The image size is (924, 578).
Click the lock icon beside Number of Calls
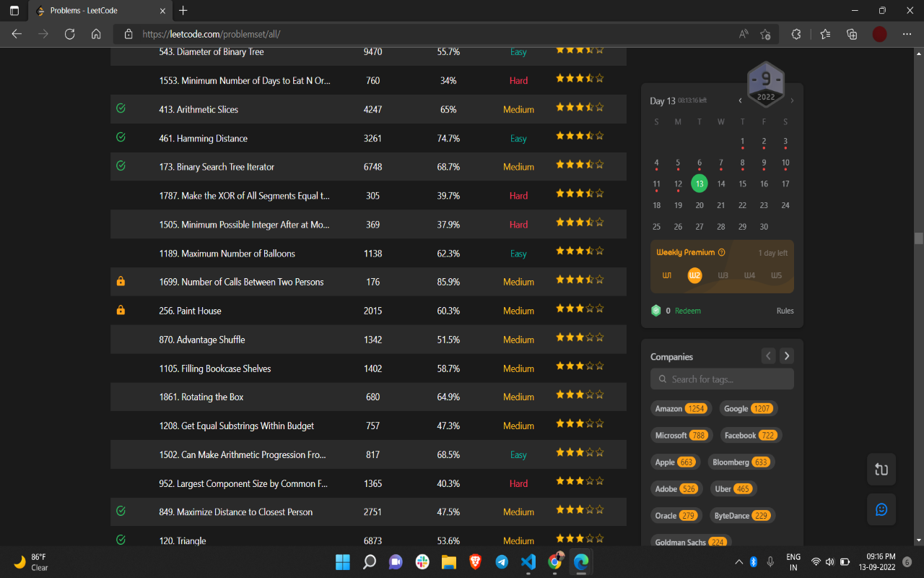coord(121,281)
